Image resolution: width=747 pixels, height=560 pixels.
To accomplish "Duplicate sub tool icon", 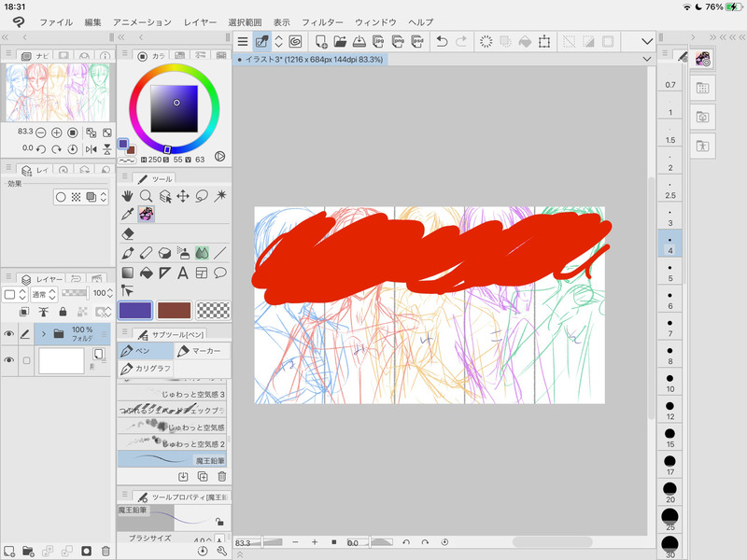I will 203,476.
